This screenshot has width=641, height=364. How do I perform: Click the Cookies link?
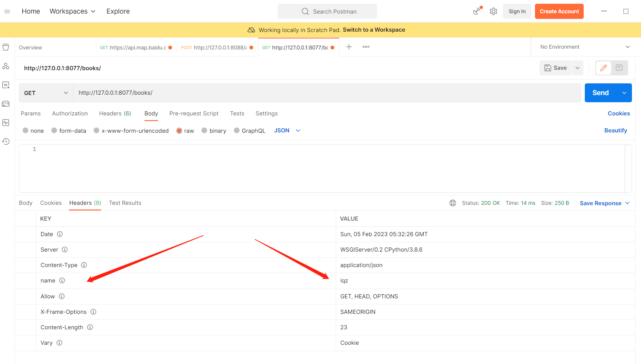pyautogui.click(x=619, y=114)
